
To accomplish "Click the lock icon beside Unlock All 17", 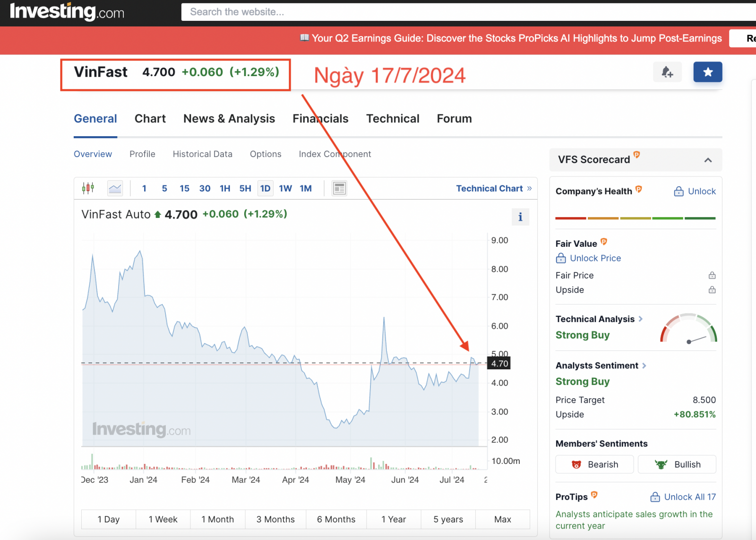I will [655, 497].
